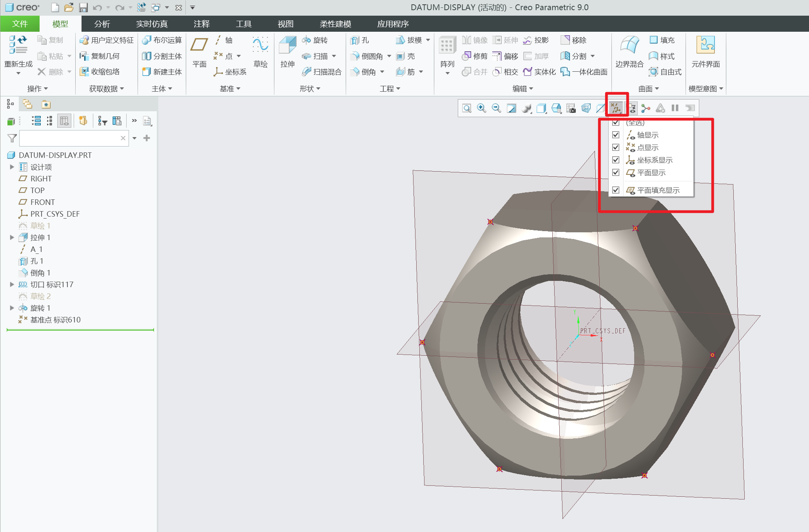809x532 pixels.
Task: Expand the 拉伸 1 feature in model tree
Action: click(x=12, y=237)
